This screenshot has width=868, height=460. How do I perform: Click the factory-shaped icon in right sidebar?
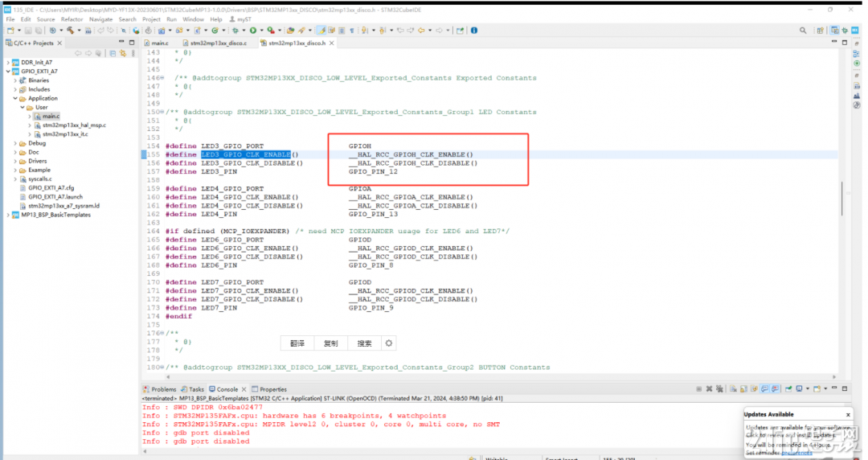857,96
